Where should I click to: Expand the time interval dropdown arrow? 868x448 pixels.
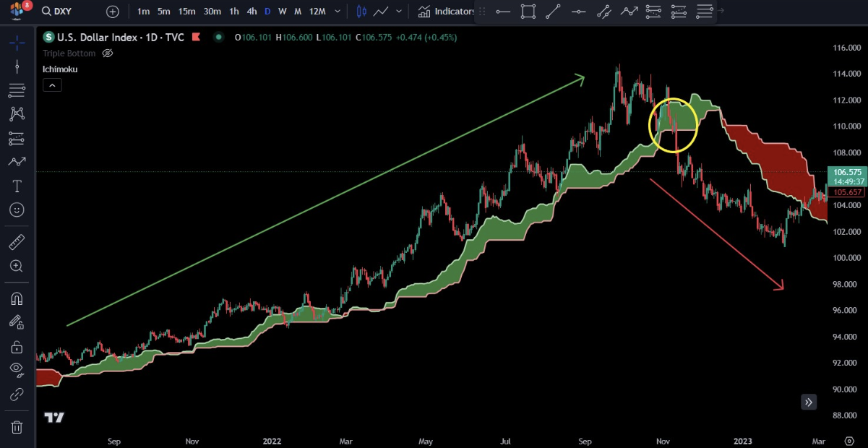[338, 12]
